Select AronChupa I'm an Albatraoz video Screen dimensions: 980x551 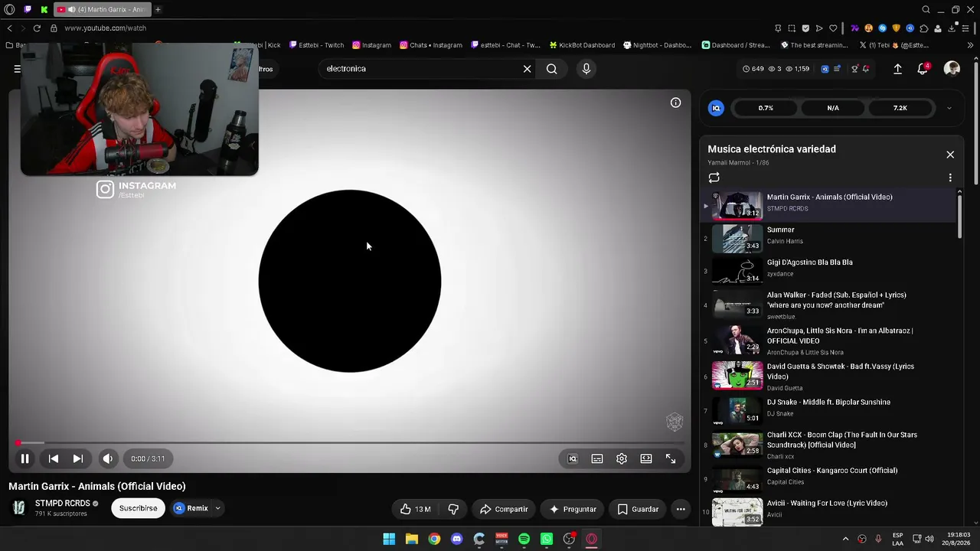tap(829, 341)
